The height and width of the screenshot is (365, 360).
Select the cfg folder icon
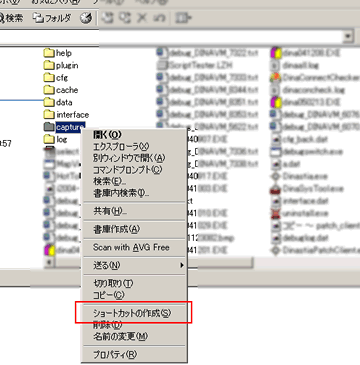[x=49, y=78]
